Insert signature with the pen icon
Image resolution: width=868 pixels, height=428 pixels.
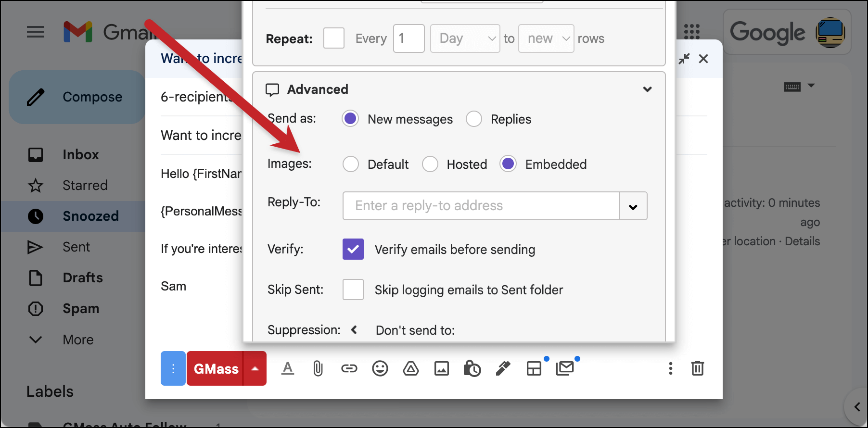[x=503, y=369]
